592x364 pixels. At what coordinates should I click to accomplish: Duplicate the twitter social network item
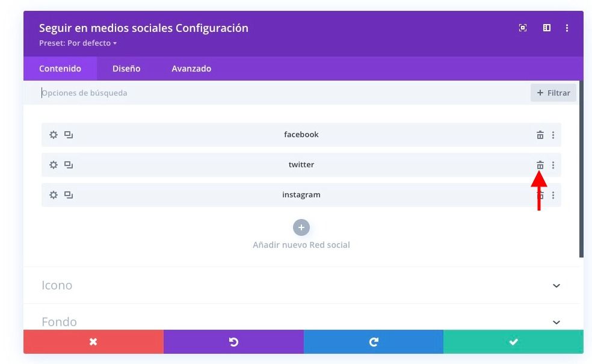point(69,165)
